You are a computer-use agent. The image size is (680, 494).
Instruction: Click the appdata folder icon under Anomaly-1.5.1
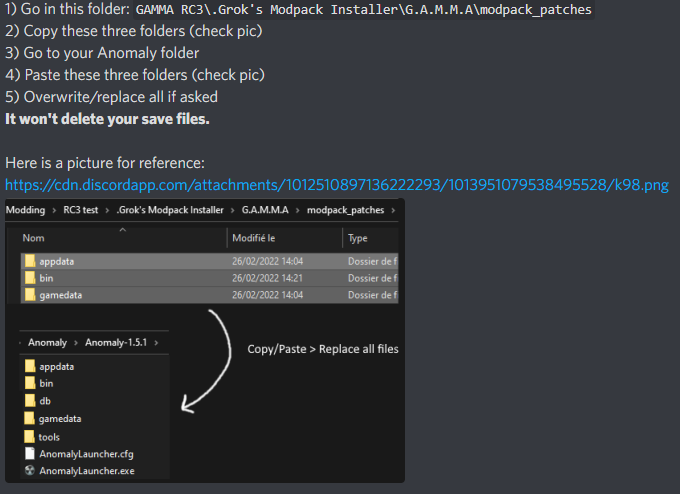click(x=30, y=366)
